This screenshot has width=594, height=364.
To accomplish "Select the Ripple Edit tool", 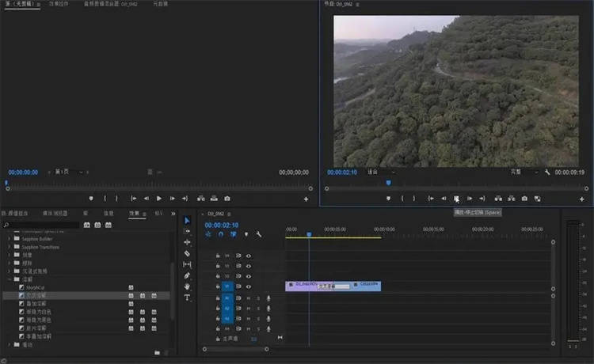I will click(187, 242).
